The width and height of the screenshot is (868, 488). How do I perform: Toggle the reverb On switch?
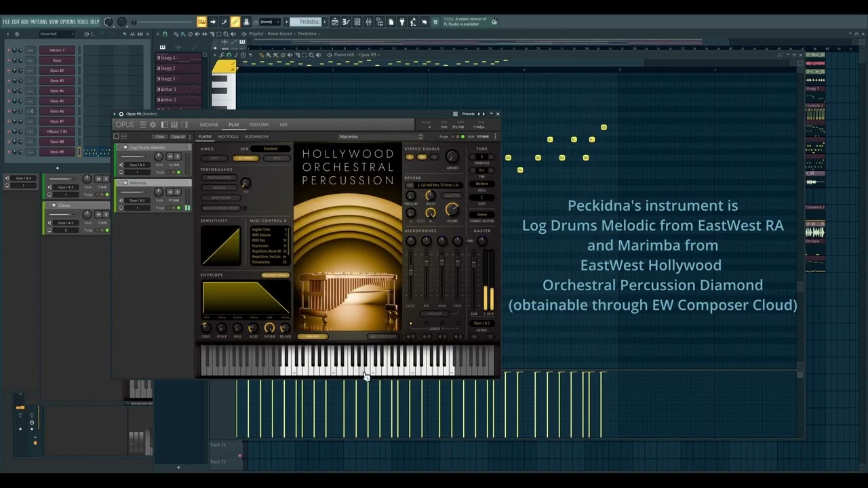(410, 185)
